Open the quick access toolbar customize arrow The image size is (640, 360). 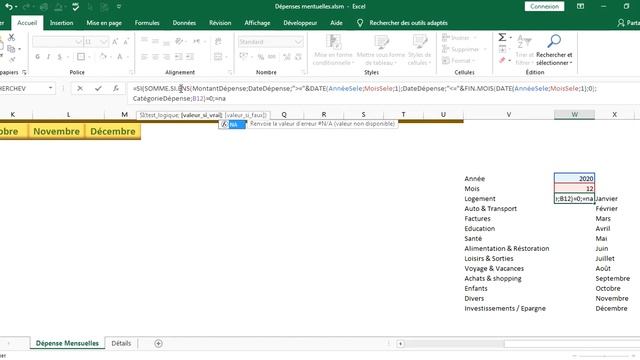[x=119, y=7]
